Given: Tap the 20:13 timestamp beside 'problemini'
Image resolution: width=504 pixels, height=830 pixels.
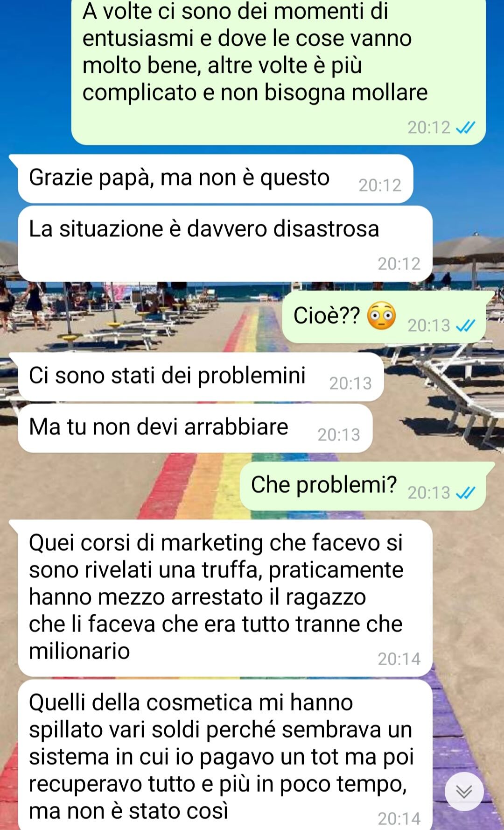Looking at the screenshot, I should pyautogui.click(x=350, y=383).
